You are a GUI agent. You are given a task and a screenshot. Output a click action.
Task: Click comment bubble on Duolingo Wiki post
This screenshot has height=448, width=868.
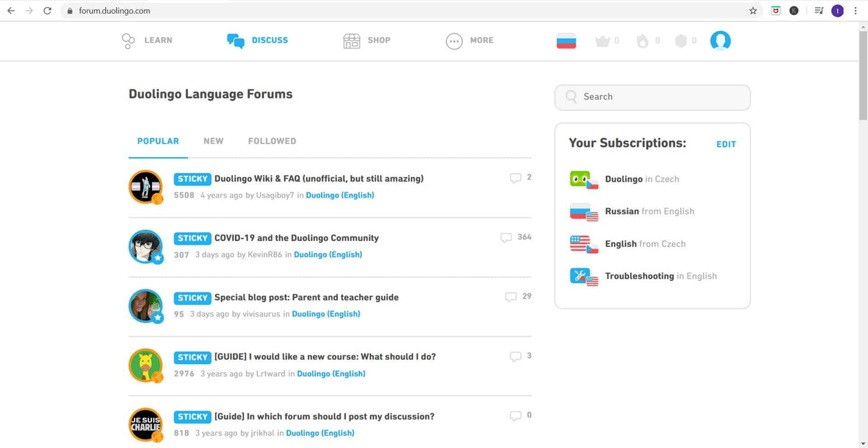click(x=516, y=178)
